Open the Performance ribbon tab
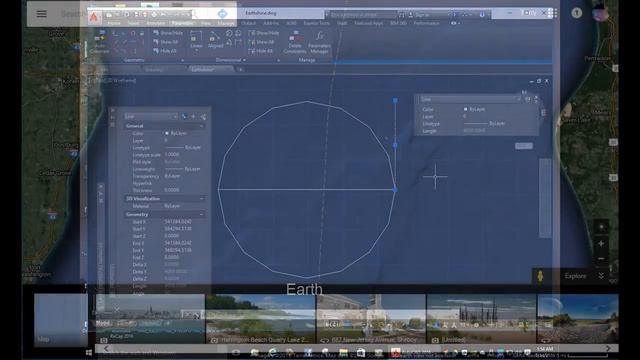 (x=427, y=23)
